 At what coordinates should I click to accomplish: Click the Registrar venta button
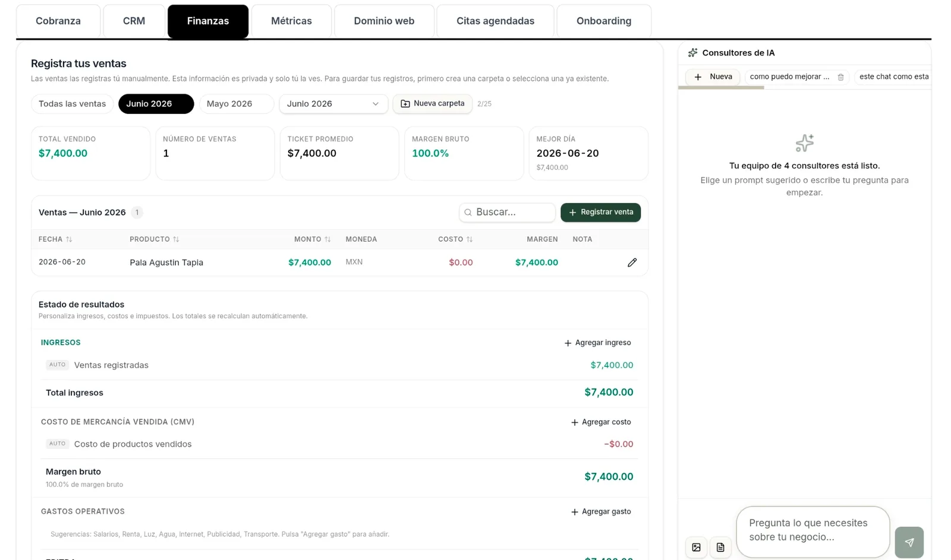point(600,212)
